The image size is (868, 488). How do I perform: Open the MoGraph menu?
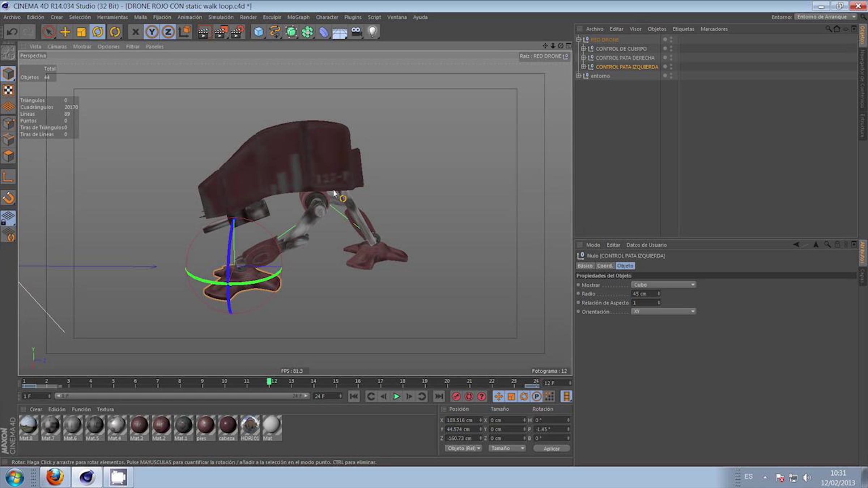coord(298,17)
